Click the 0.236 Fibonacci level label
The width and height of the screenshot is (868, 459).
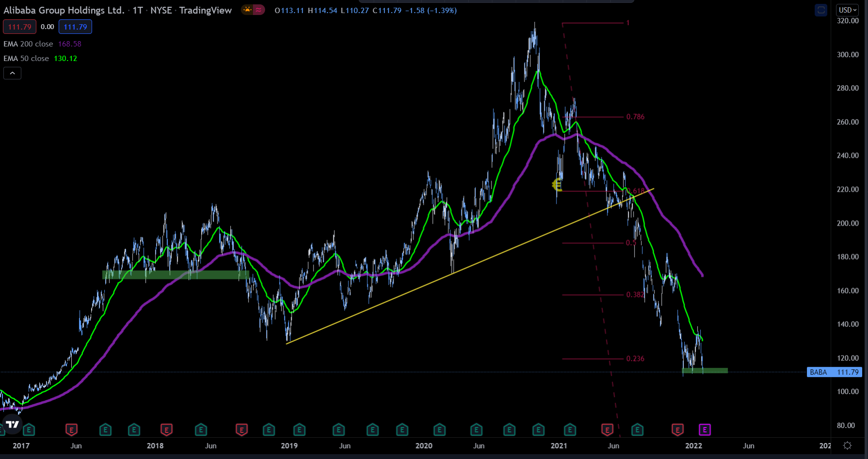635,358
